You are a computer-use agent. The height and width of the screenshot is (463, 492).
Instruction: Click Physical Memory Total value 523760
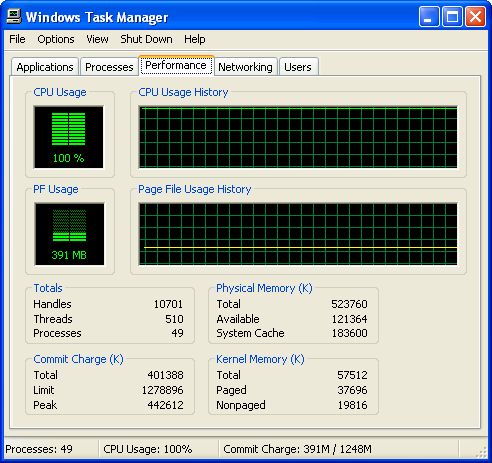[x=349, y=304]
